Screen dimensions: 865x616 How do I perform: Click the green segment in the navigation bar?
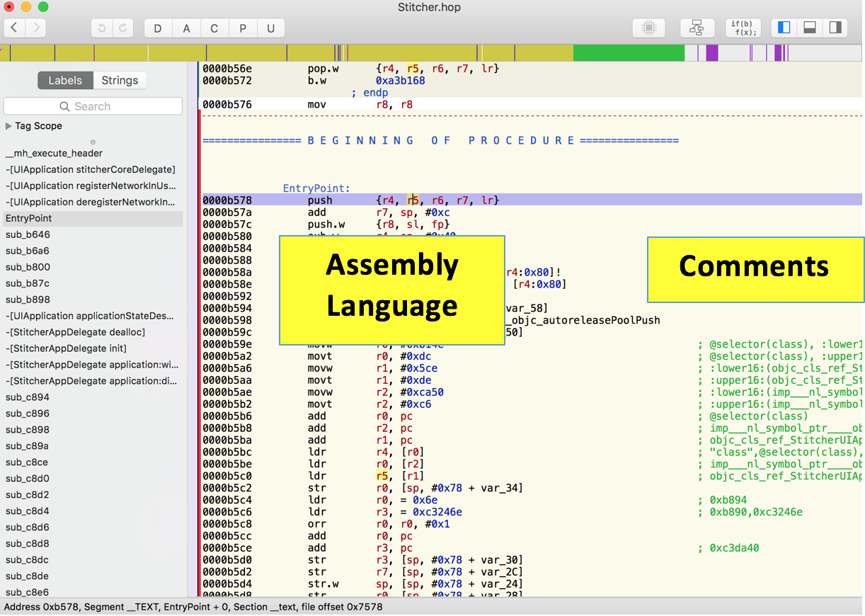tap(628, 53)
